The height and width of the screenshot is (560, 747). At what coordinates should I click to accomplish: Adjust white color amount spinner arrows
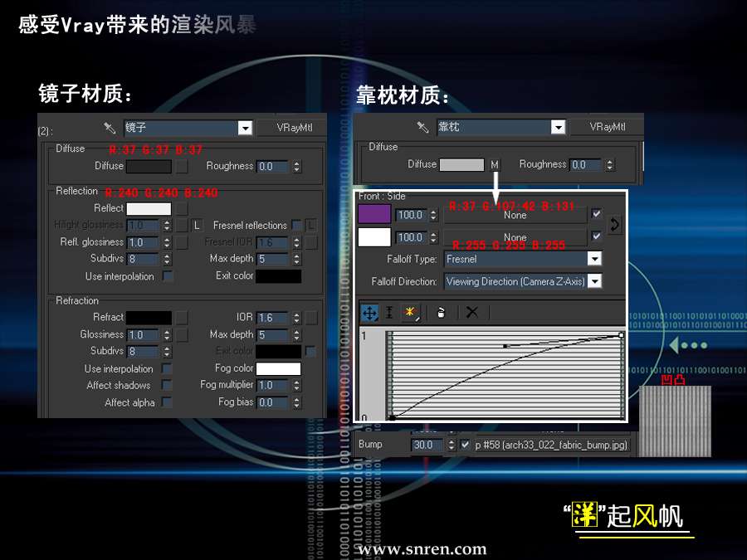pos(433,237)
